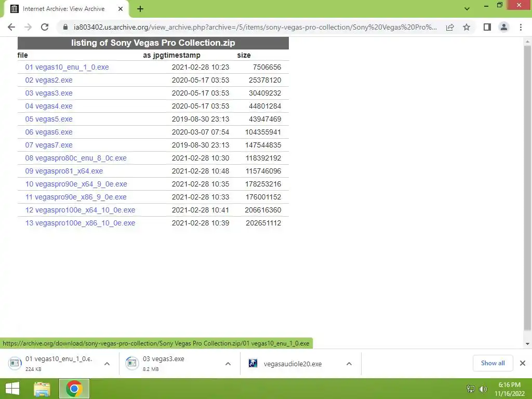Open Chrome's three-dot menu
This screenshot has width=532, height=399.
point(521,27)
